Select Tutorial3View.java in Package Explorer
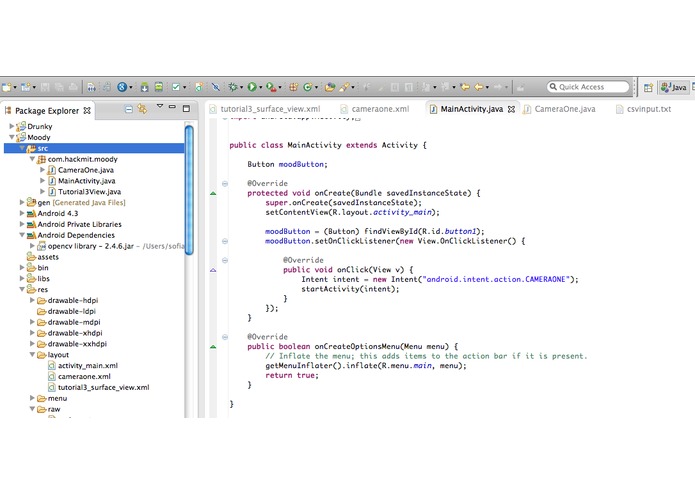The width and height of the screenshot is (695, 494). (89, 192)
